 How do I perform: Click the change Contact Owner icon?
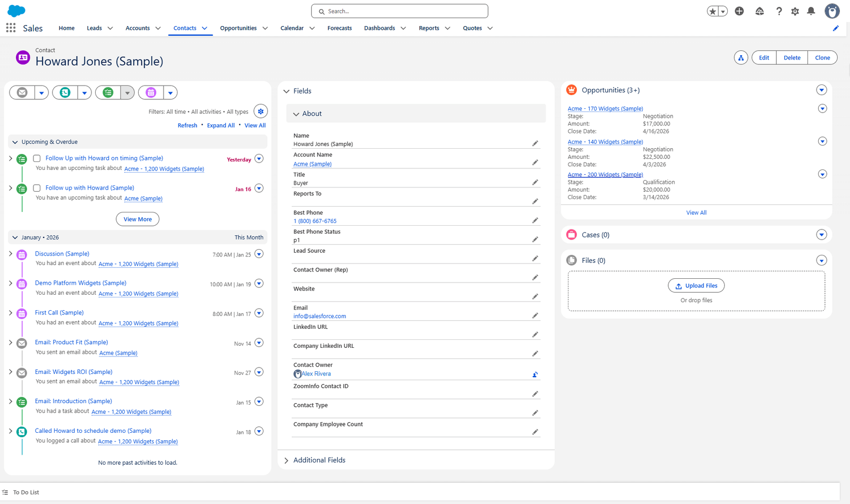tap(535, 374)
